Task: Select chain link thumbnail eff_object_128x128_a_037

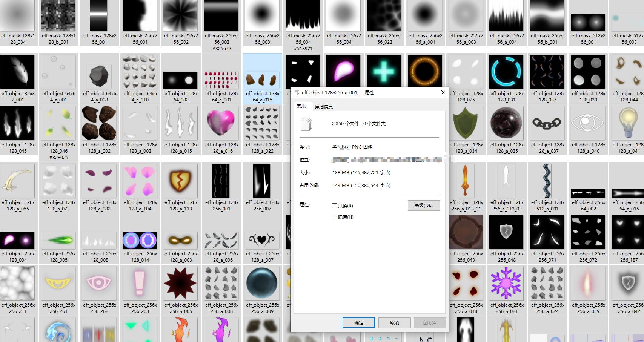Action: 547,123
